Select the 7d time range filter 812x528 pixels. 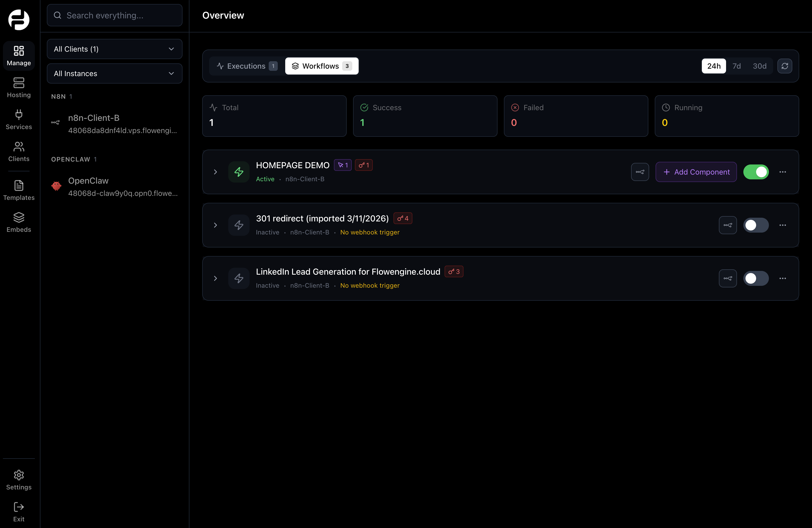click(737, 66)
